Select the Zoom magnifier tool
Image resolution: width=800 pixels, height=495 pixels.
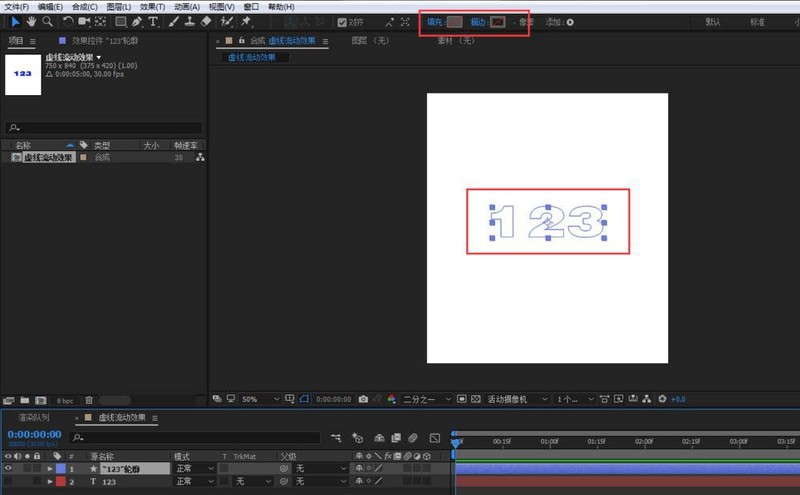click(x=47, y=21)
